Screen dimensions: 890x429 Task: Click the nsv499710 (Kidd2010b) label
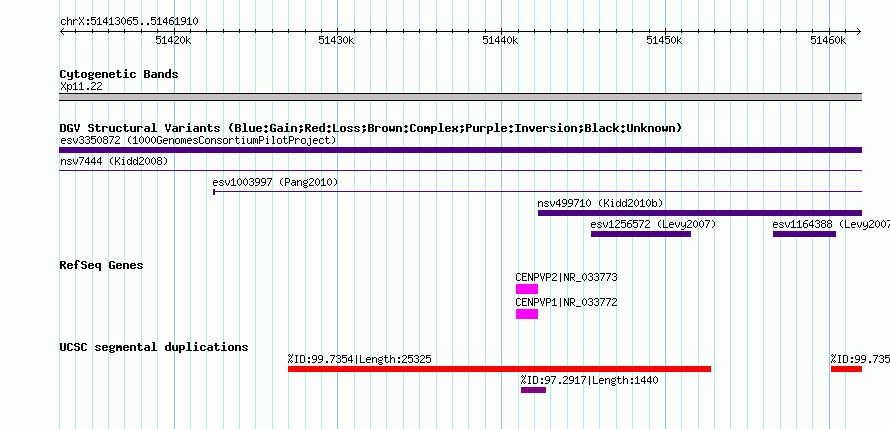(x=600, y=203)
